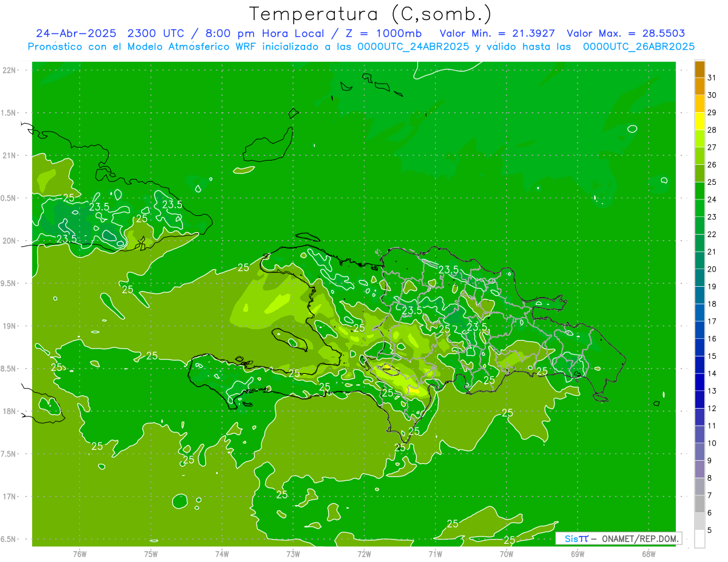The height and width of the screenshot is (562, 728).
Task: Click the '18' legend scale value
Action: click(x=712, y=304)
